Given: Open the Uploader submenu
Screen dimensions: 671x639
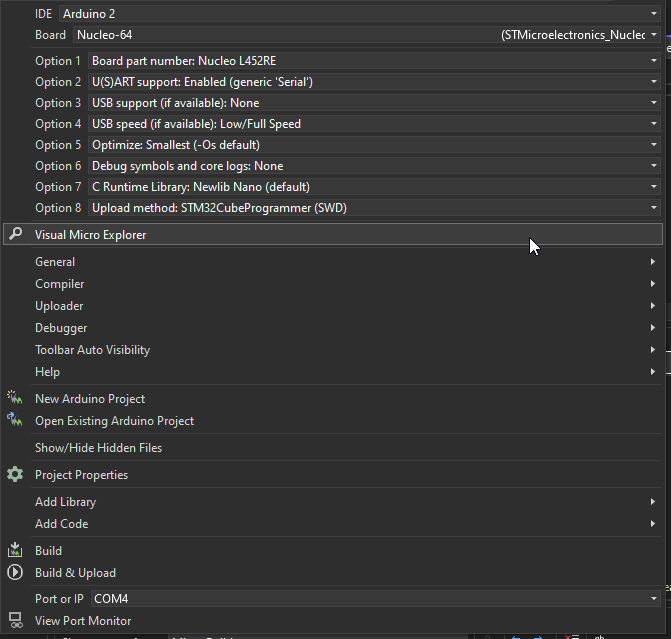Looking at the screenshot, I should click(333, 306).
